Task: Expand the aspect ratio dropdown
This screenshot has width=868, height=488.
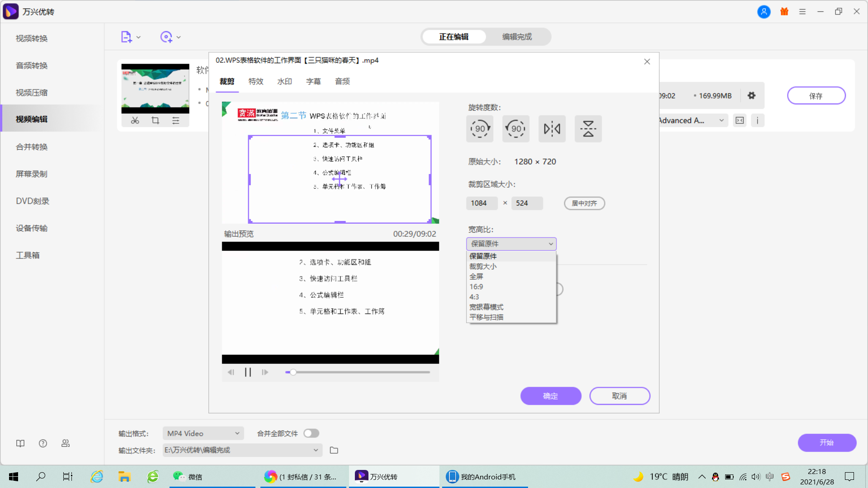Action: tap(511, 244)
